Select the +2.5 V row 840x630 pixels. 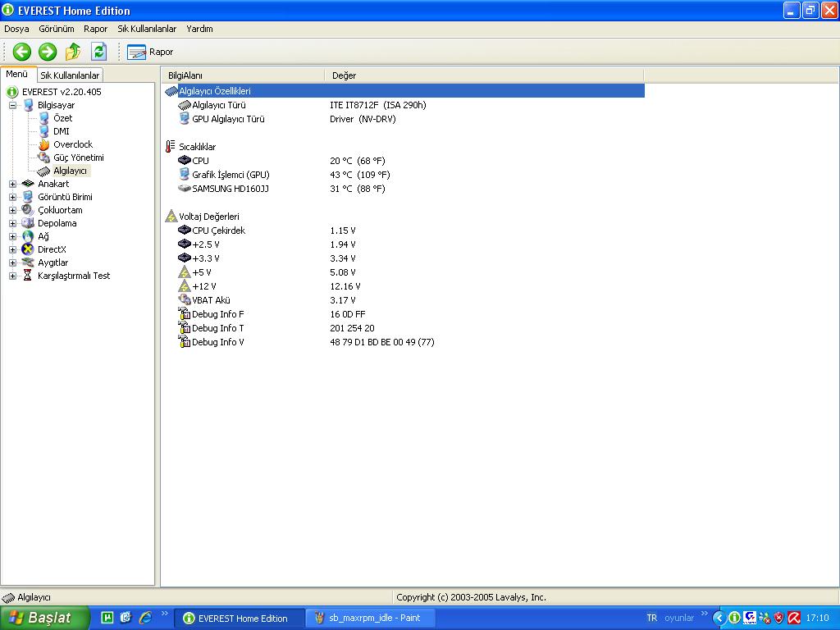(404, 244)
